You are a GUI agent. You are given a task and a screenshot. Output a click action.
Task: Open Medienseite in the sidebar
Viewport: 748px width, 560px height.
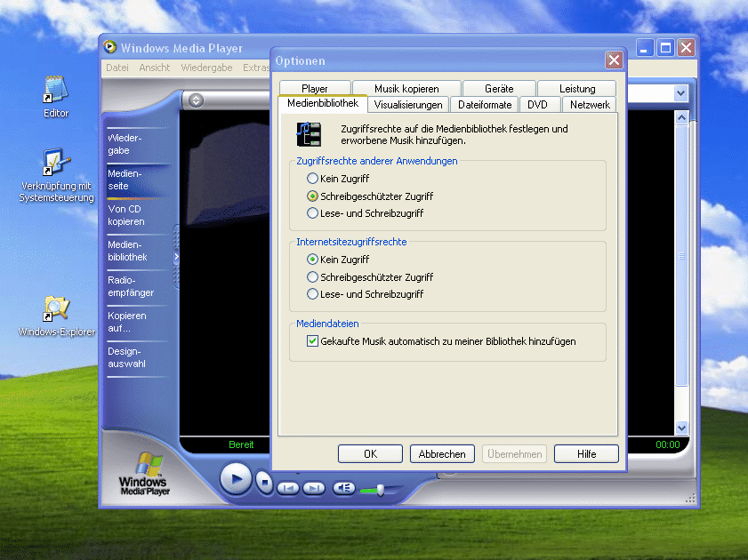(136, 180)
